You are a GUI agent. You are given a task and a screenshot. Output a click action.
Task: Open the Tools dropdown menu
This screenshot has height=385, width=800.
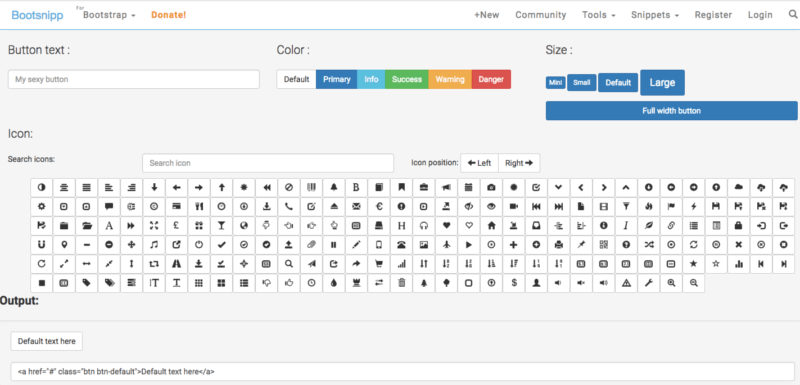point(598,15)
